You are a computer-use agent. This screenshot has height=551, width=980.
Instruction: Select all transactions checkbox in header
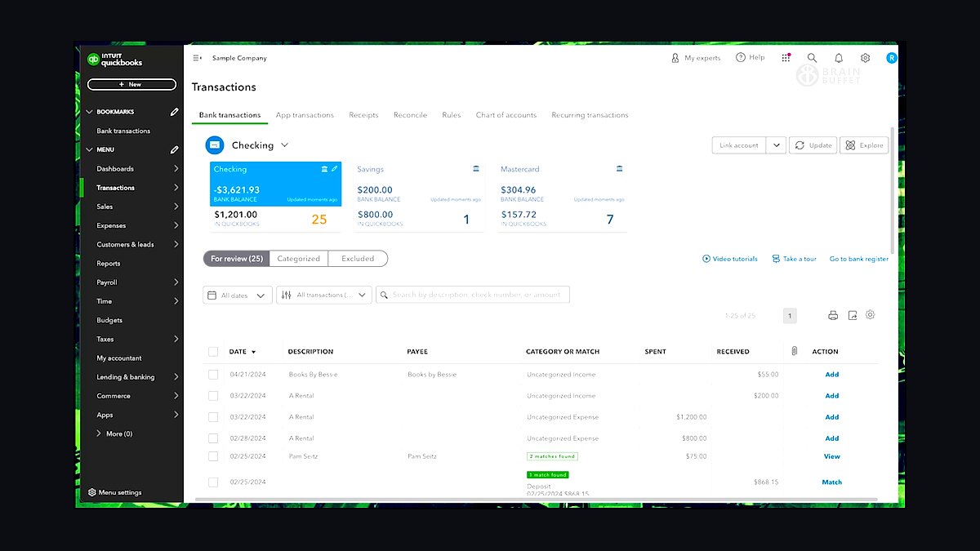tap(213, 352)
